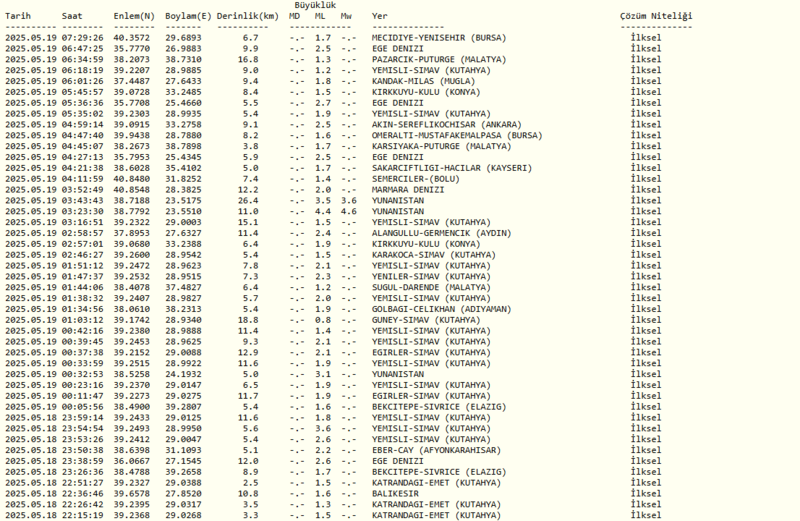Click the time 23:26:36 in BEKCITEPE-SIVRICE row
This screenshot has width=800, height=521.
82,472
